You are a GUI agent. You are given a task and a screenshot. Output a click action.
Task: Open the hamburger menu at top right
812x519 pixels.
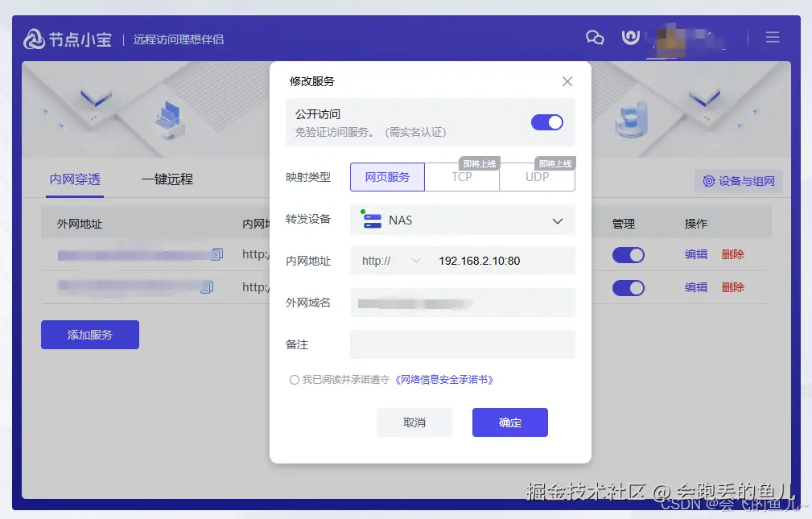click(x=772, y=36)
